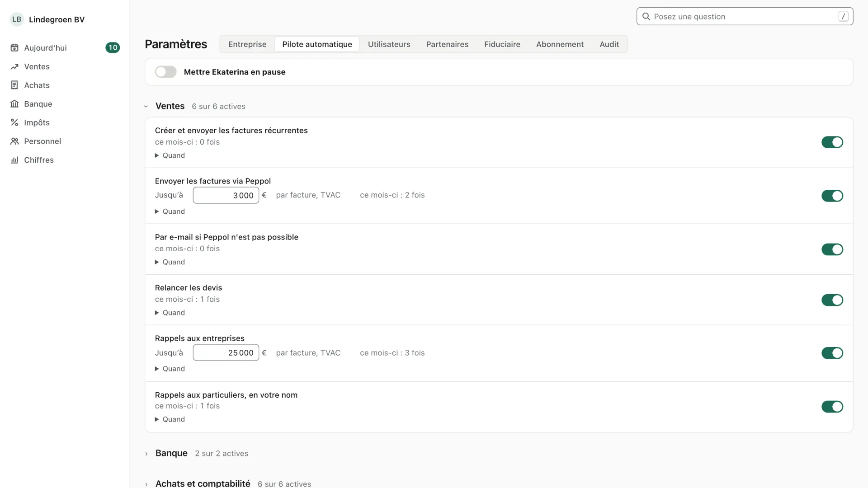Switch off Relancer les devis

pyautogui.click(x=832, y=300)
